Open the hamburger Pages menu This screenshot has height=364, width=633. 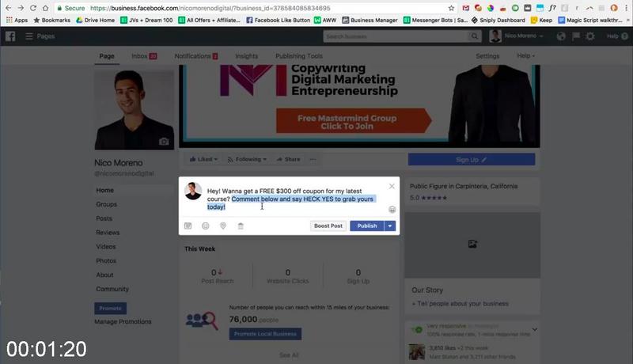(x=29, y=36)
